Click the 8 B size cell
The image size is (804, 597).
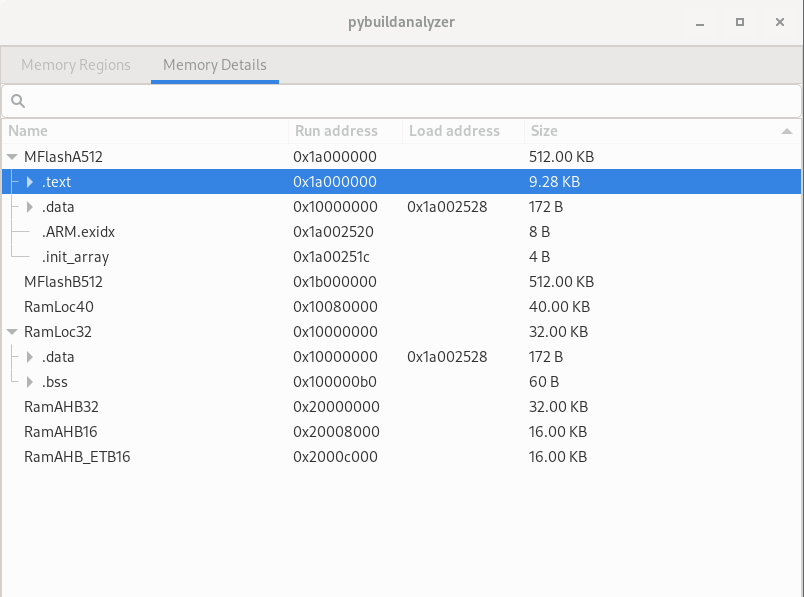point(539,232)
